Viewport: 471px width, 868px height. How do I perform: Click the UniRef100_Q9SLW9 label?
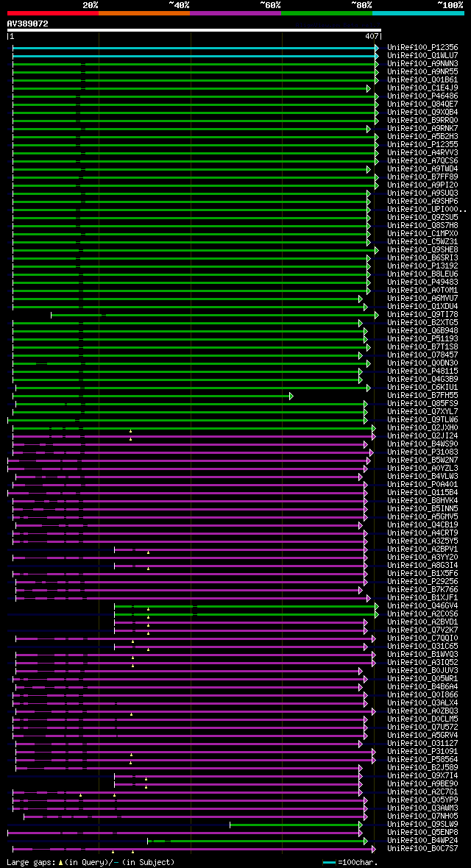(422, 825)
